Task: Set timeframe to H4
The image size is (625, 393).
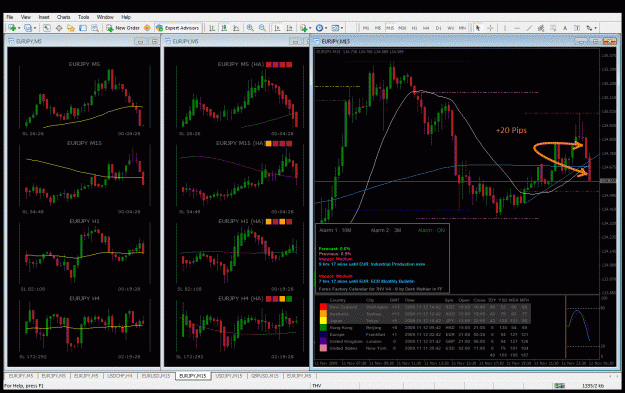Action: tap(426, 28)
